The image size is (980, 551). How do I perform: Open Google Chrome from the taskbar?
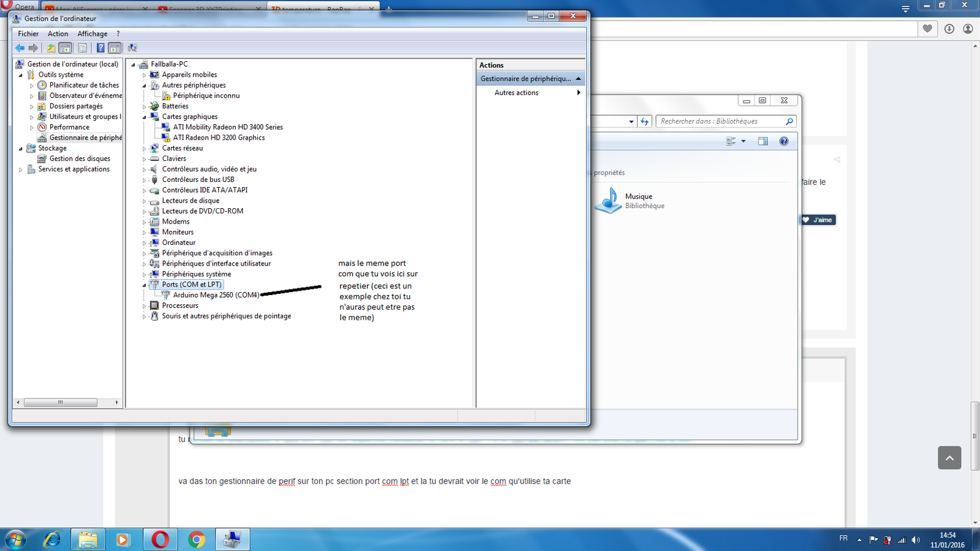pyautogui.click(x=197, y=540)
